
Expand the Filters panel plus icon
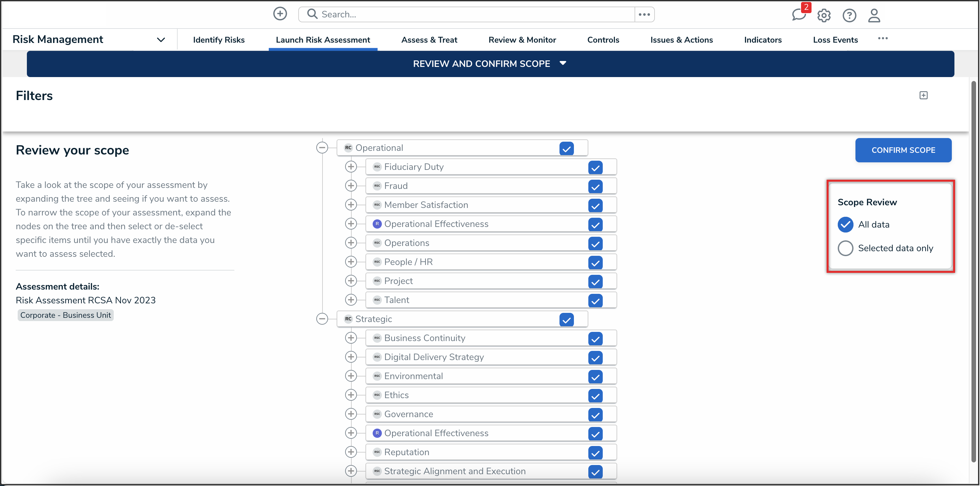pos(923,95)
